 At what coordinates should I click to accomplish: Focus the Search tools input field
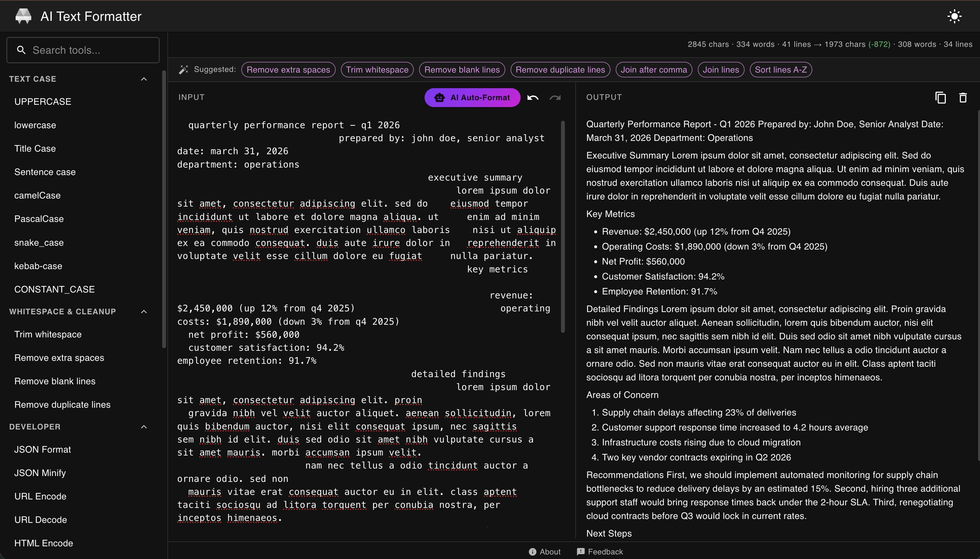tap(83, 50)
